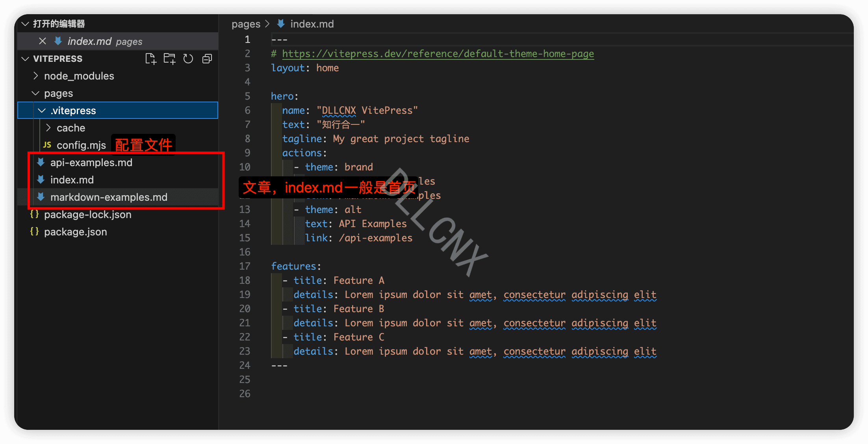Click 'API Examples' text on line 14
Viewport: 868px width, 444px height.
[373, 224]
